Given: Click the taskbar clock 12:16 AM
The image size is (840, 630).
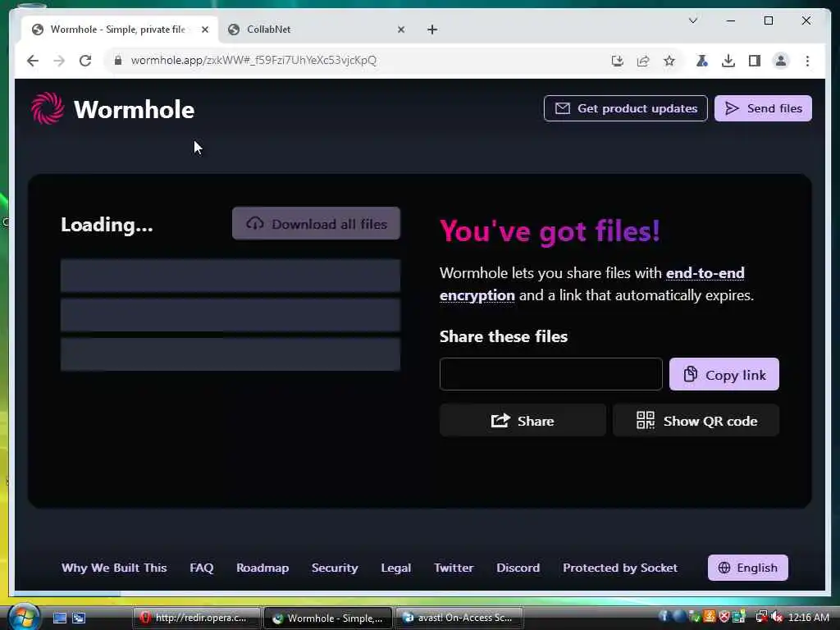Looking at the screenshot, I should click(x=808, y=617).
